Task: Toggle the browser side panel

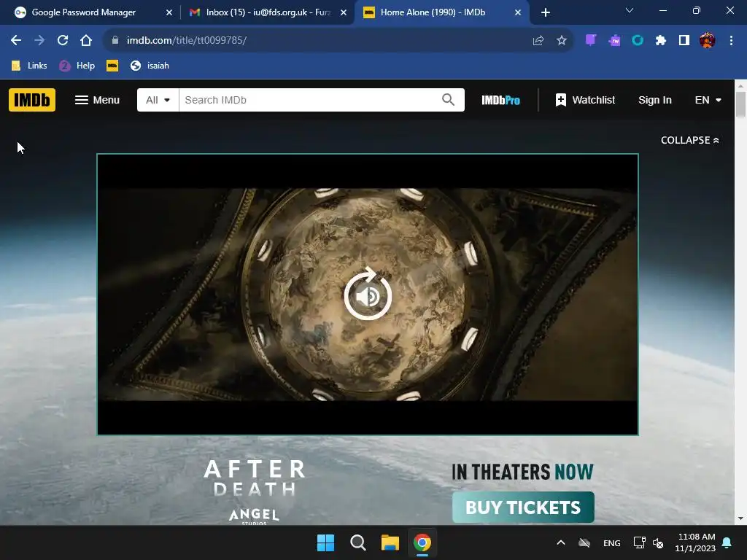Action: tap(684, 41)
